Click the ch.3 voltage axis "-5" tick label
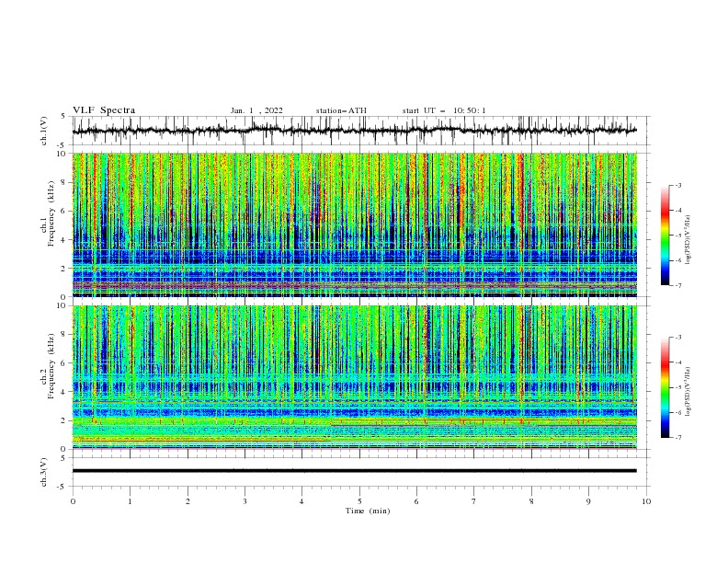 tap(62, 487)
